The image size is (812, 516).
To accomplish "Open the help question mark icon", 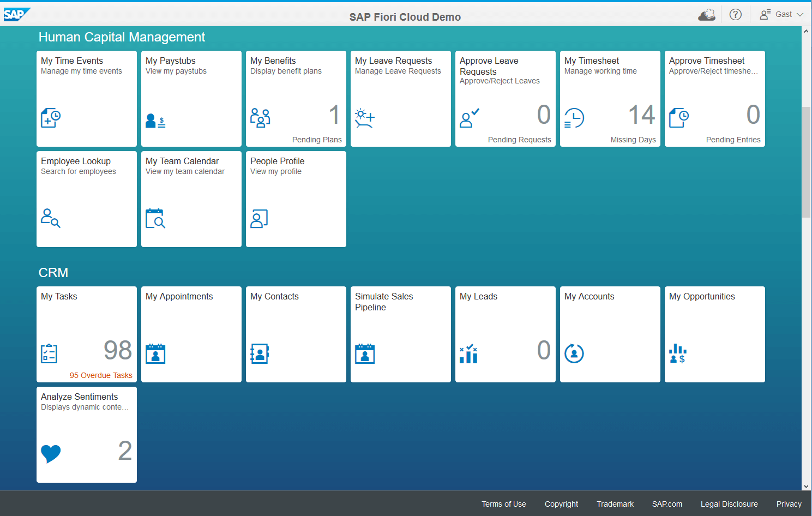I will [736, 15].
